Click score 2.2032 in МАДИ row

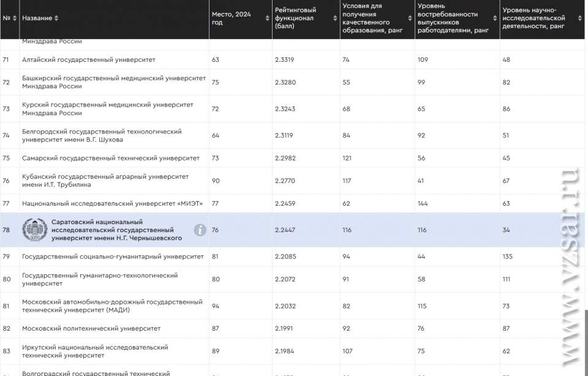click(x=285, y=306)
